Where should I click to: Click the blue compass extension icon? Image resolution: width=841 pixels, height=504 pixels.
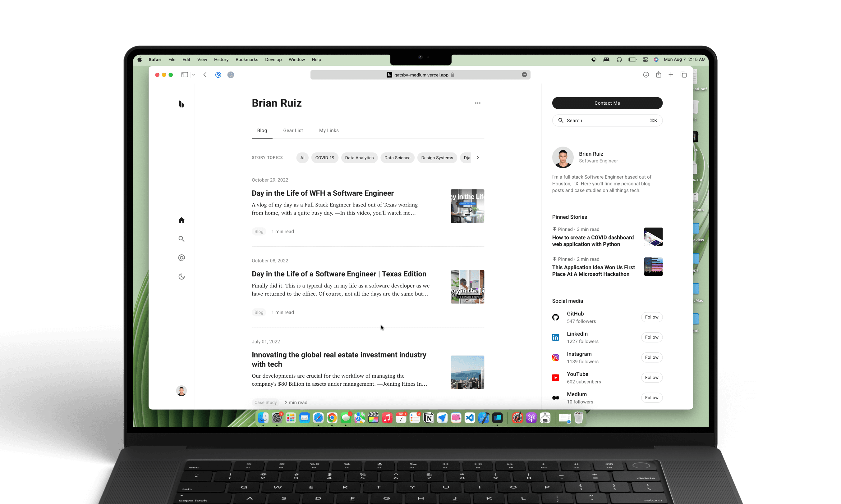point(218,75)
